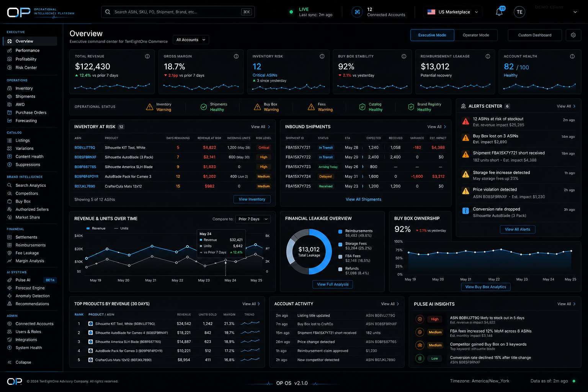This screenshot has width=588, height=392.
Task: Click the Buy Box Warning triangle icon
Action: point(257,107)
